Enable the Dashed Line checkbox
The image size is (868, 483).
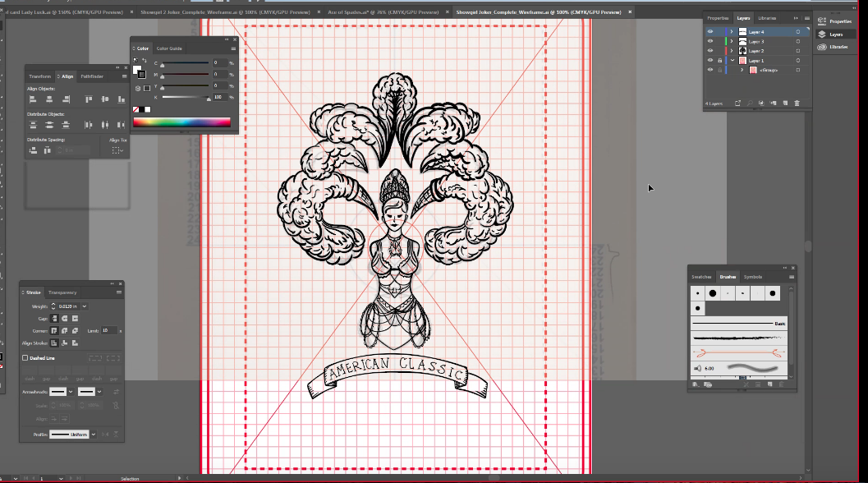pyautogui.click(x=25, y=358)
